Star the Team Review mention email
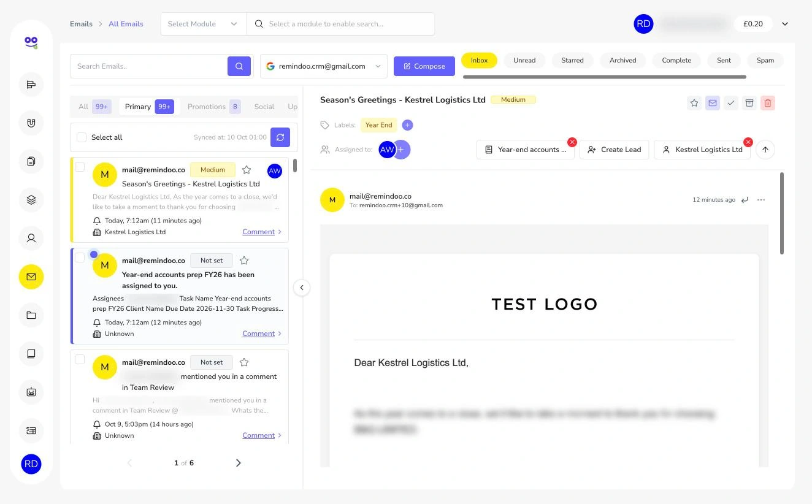Screen dimensions: 812x504 click(244, 362)
